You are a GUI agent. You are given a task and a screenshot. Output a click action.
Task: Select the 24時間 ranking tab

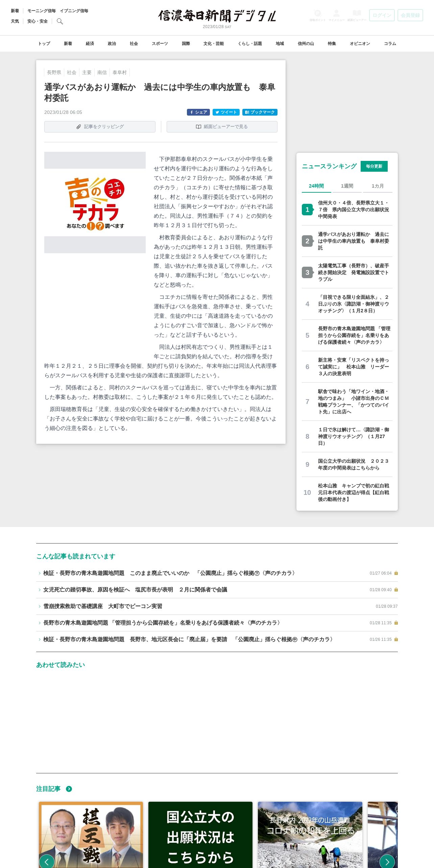pos(316,186)
